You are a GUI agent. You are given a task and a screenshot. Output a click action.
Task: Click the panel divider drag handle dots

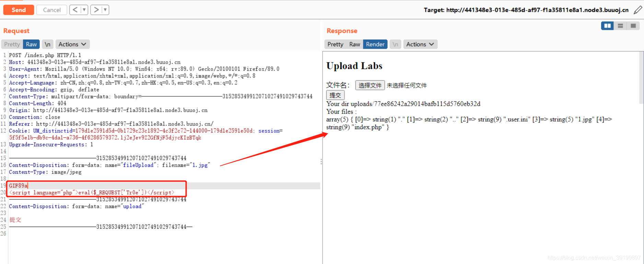[x=321, y=161]
